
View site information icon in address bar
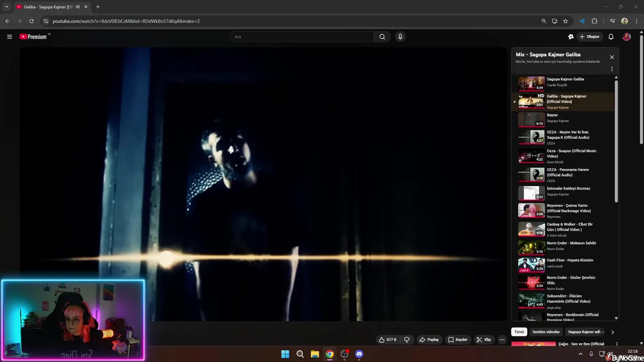coord(46,21)
